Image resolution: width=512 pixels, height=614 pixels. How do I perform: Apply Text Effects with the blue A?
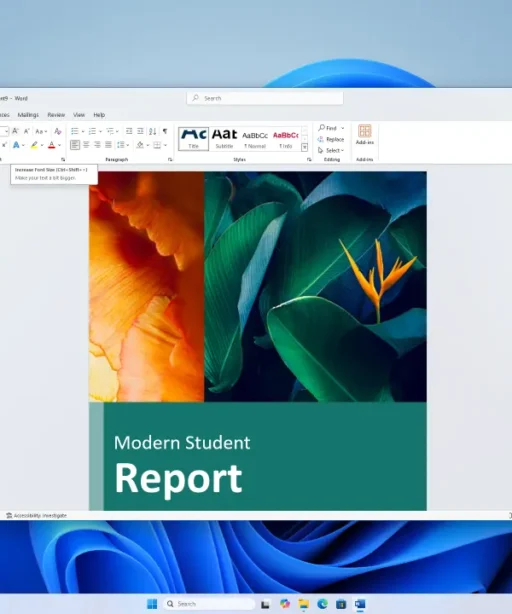(x=16, y=145)
